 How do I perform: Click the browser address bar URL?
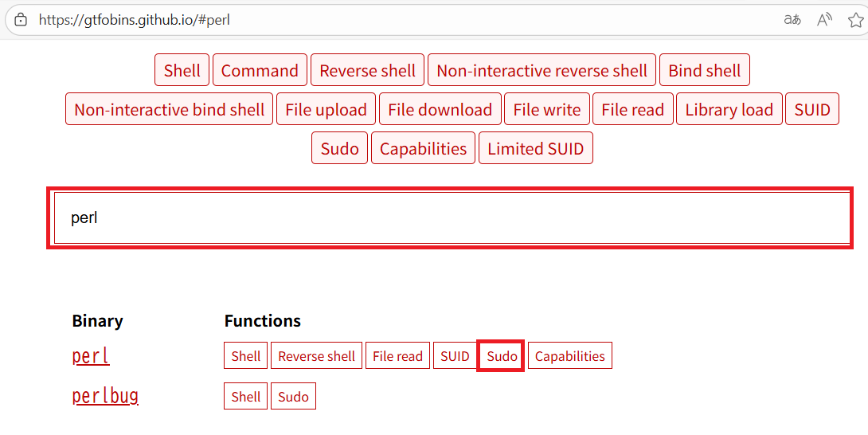tap(135, 20)
